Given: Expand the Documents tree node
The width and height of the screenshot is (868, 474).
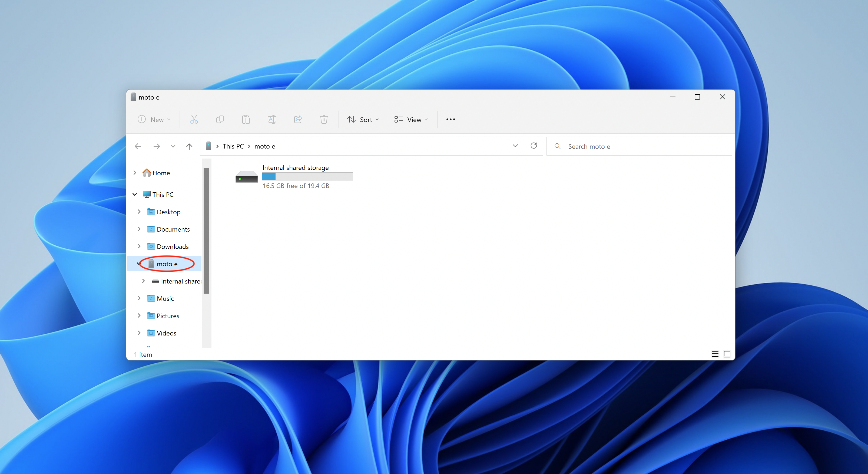Looking at the screenshot, I should [x=139, y=229].
